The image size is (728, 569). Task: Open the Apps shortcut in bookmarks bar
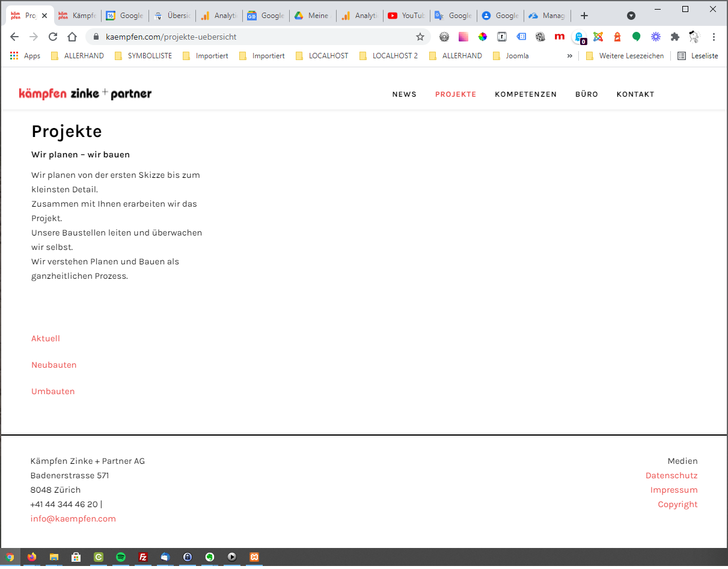point(25,56)
